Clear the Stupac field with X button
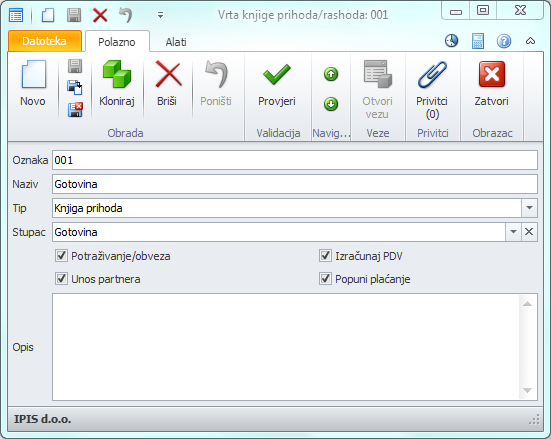 (x=529, y=232)
